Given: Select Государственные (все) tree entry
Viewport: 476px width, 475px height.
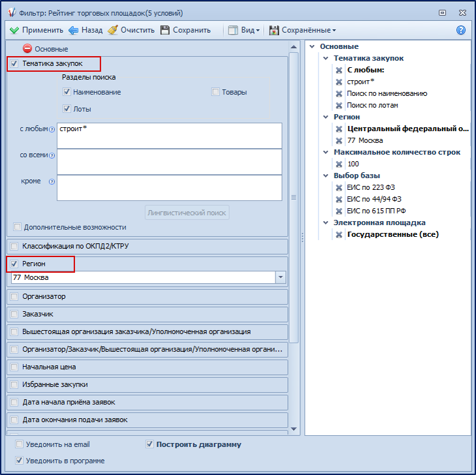Looking at the screenshot, I should [x=393, y=234].
